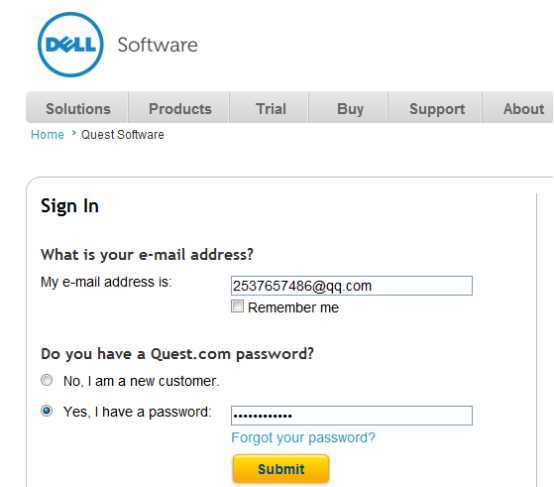Focus the password input field
Screen dimensions: 554x487
click(x=352, y=415)
